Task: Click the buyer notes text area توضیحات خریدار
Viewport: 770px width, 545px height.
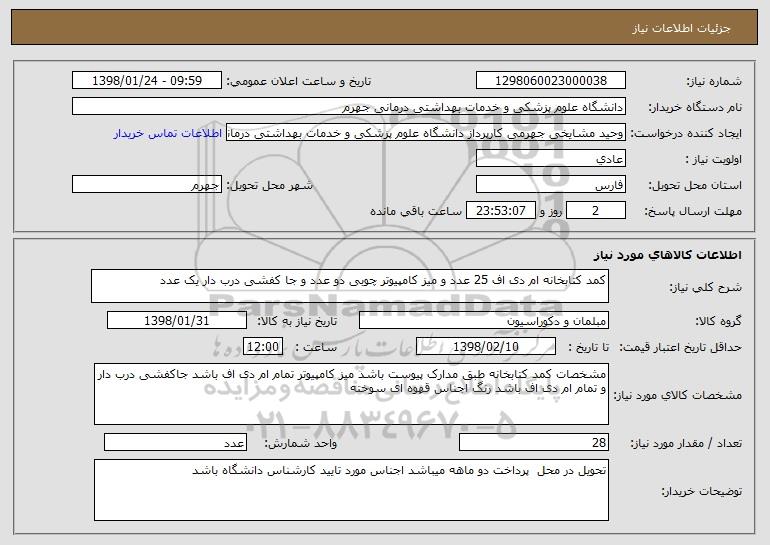Action: tap(351, 490)
